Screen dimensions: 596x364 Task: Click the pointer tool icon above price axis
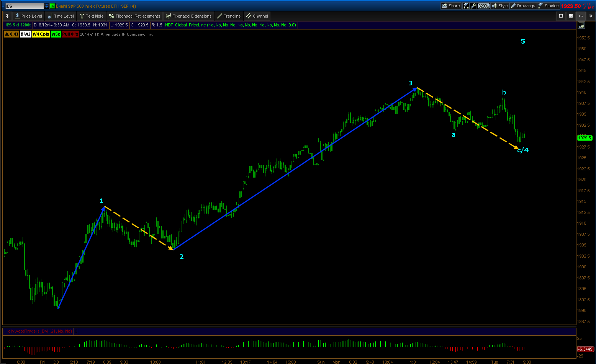click(581, 25)
